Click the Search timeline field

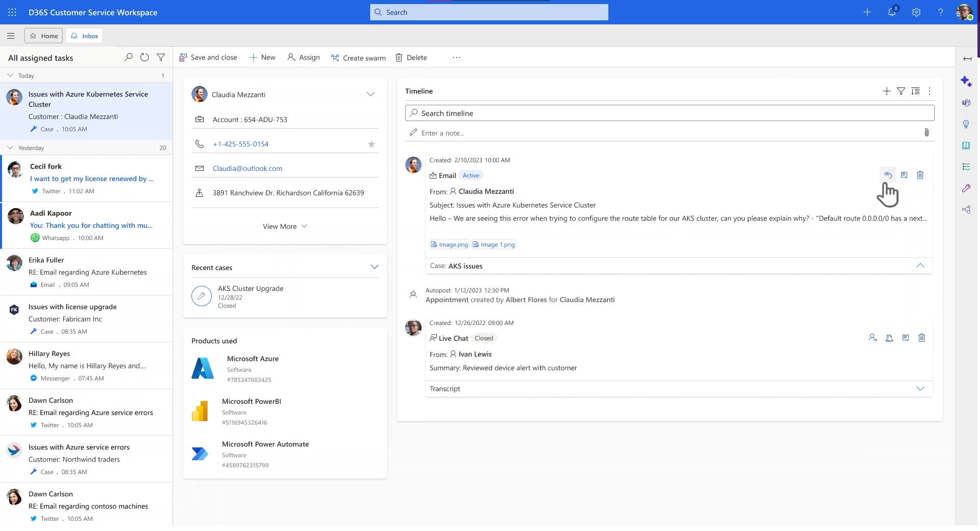tap(669, 113)
